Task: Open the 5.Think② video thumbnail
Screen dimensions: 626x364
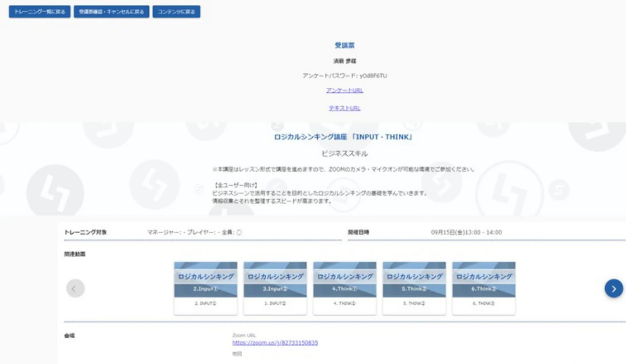Action: (414, 288)
